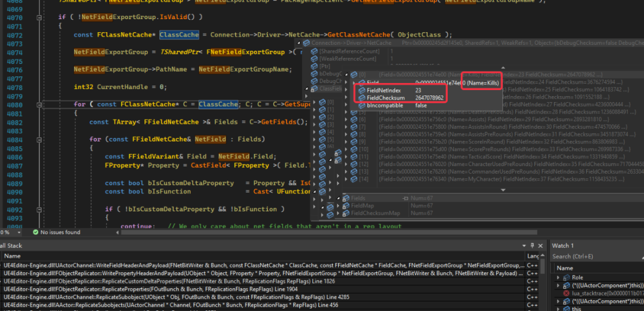Click the FieldChecksum variable icon
The height and width of the screenshot is (311, 644).
[362, 98]
